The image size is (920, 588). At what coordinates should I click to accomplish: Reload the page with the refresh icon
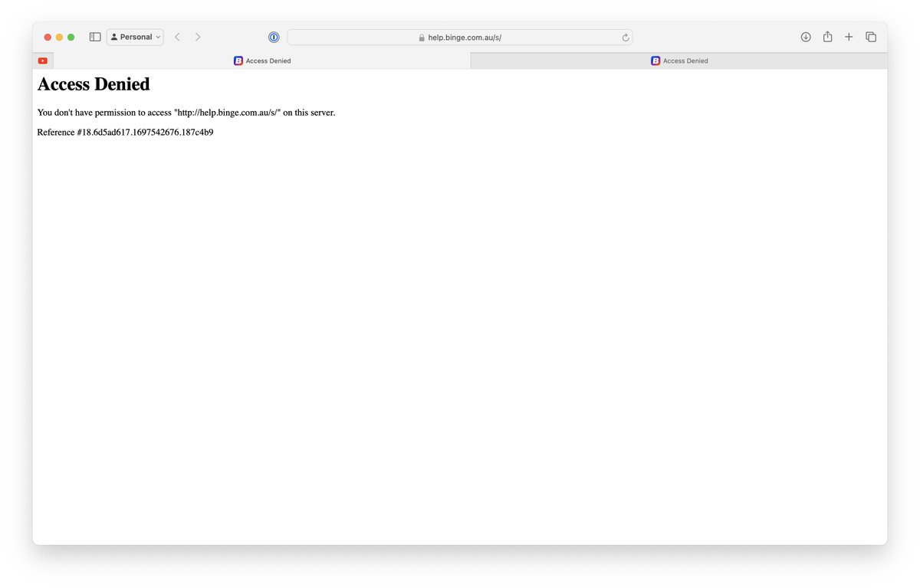click(626, 38)
